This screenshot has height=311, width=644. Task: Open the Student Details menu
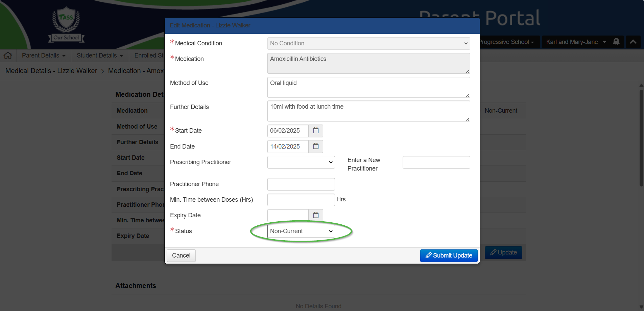click(x=100, y=55)
